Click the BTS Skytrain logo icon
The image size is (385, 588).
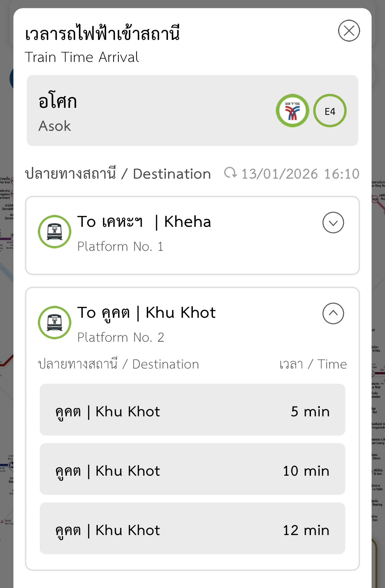292,111
